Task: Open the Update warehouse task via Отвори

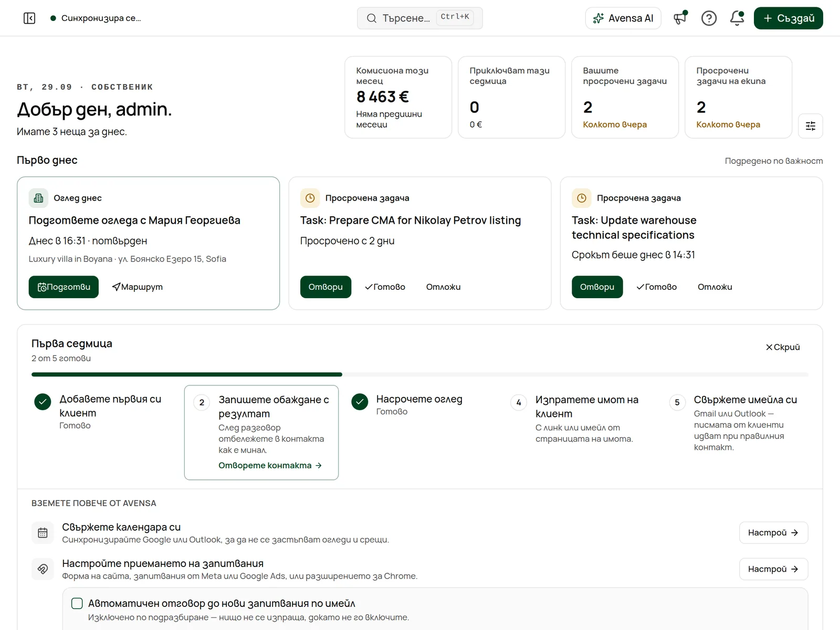Action: pos(597,287)
